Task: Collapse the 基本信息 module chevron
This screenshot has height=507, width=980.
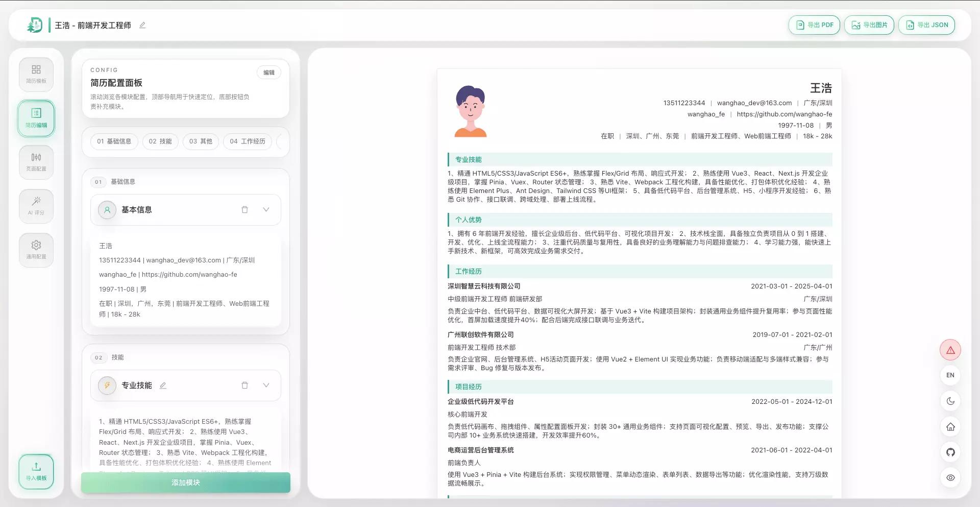Action: tap(266, 209)
